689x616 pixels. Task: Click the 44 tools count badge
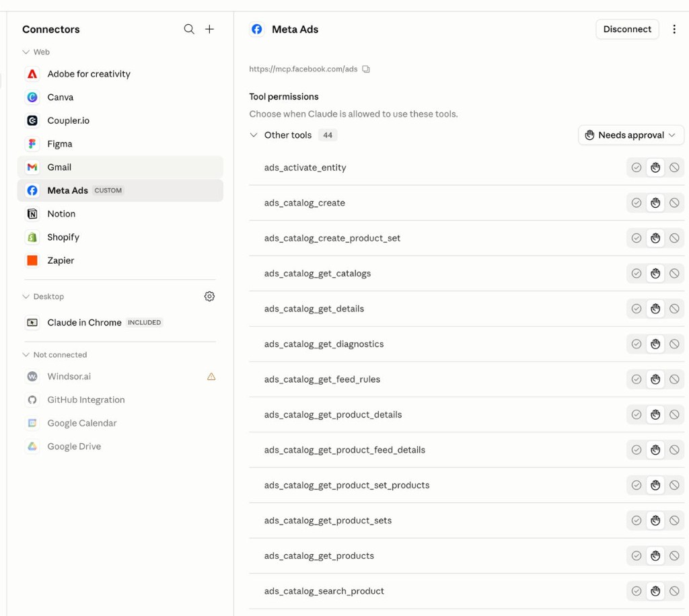(328, 135)
